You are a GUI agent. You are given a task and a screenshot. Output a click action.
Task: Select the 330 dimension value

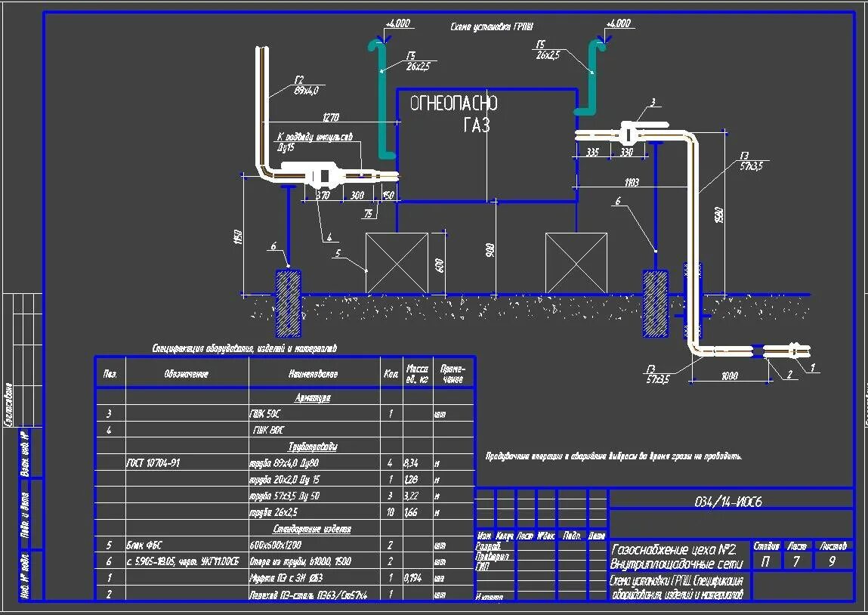pyautogui.click(x=626, y=152)
